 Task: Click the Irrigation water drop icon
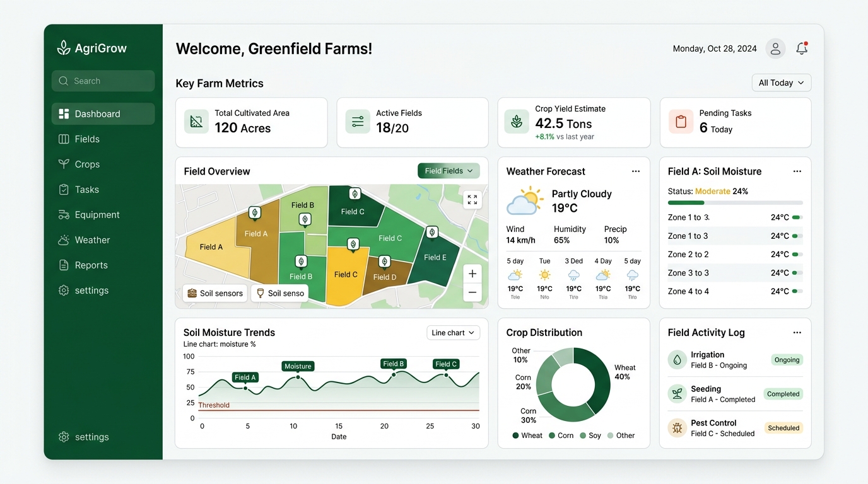tap(677, 360)
